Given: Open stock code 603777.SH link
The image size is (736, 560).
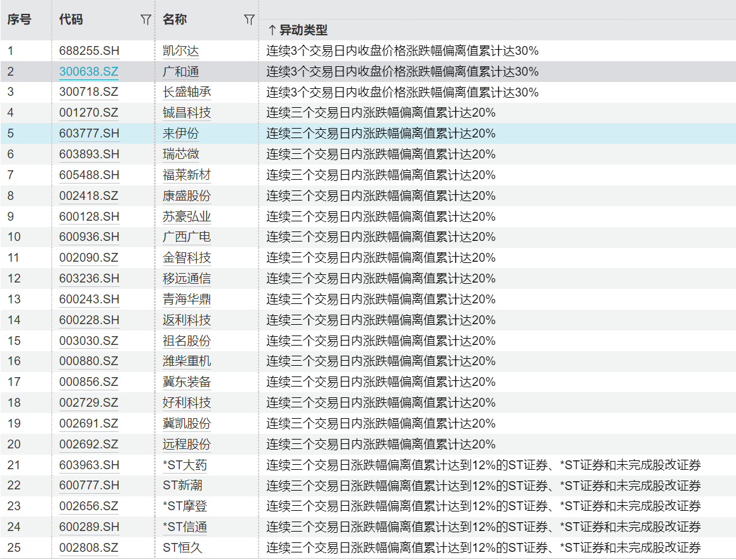Looking at the screenshot, I should [x=89, y=133].
